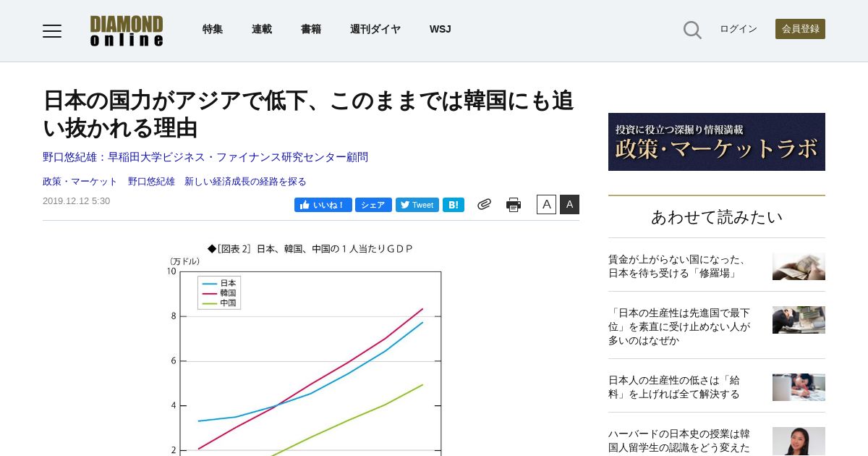Click thumbnail beside 日本の生産性は先進国 article
Viewport: 868px width, 456px height.
tap(799, 320)
